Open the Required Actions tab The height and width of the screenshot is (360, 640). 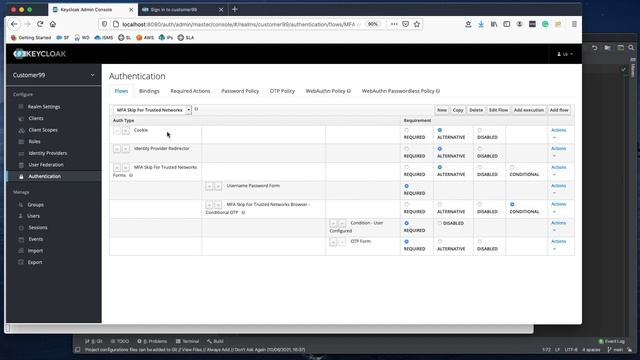pos(190,91)
